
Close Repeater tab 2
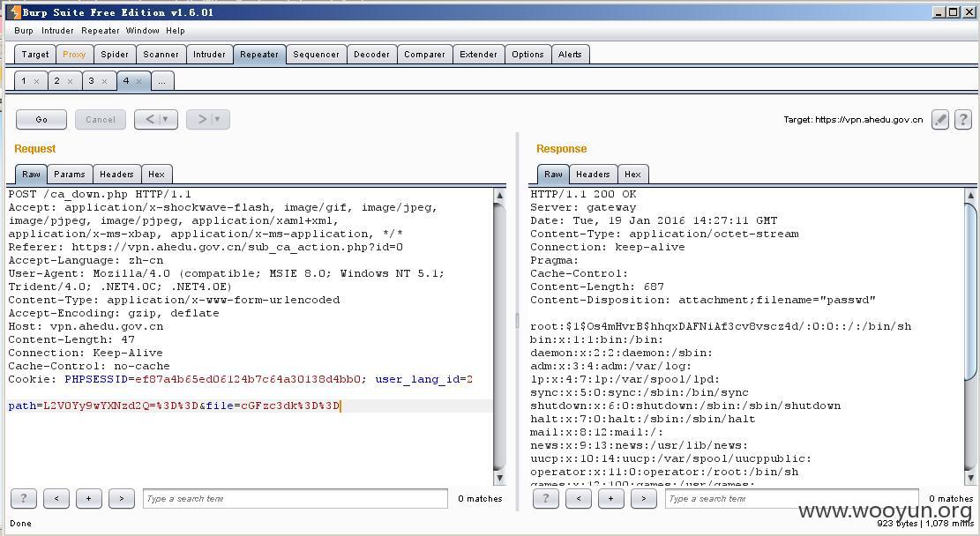click(x=70, y=81)
